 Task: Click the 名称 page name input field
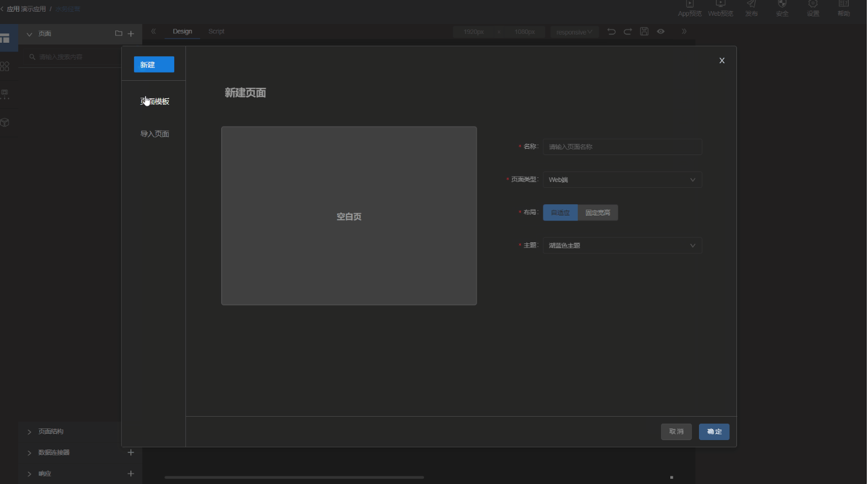622,147
